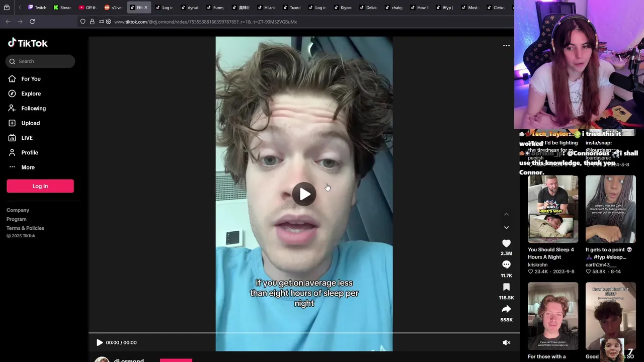Open the 'It gets to a point' video thumbnail

611,209
